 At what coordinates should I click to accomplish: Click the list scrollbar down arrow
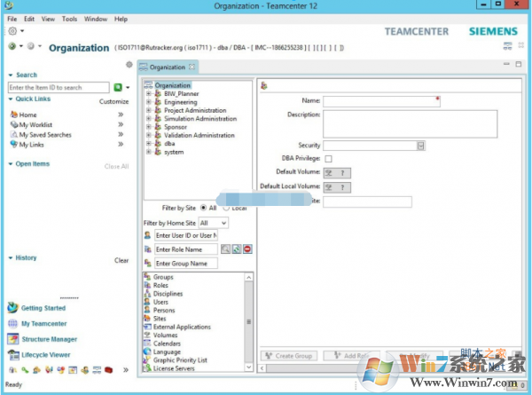[x=248, y=367]
